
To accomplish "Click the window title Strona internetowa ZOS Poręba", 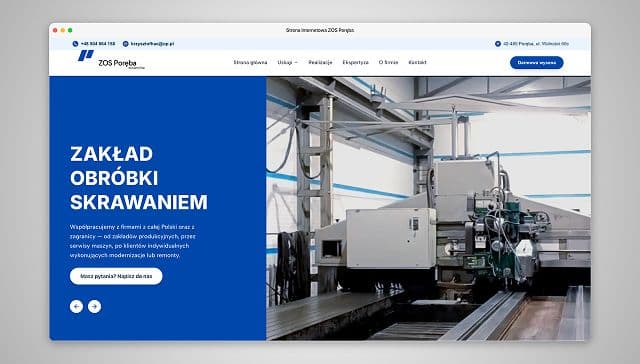I will click(320, 30).
